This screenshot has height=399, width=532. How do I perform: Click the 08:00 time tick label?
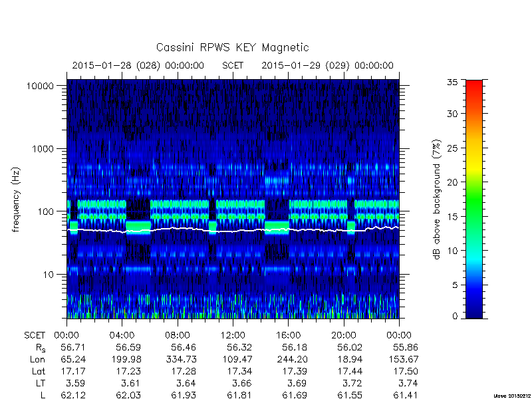coord(178,336)
